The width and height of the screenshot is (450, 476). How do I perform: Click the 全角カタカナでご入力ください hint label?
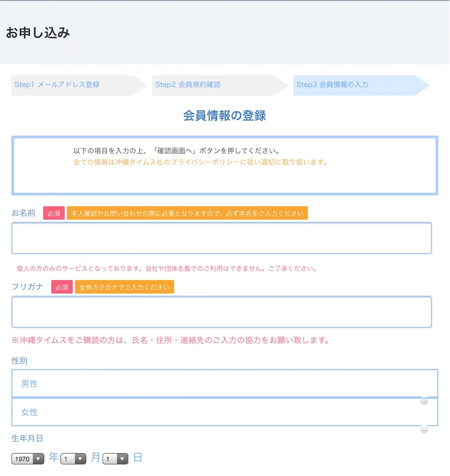pyautogui.click(x=125, y=287)
